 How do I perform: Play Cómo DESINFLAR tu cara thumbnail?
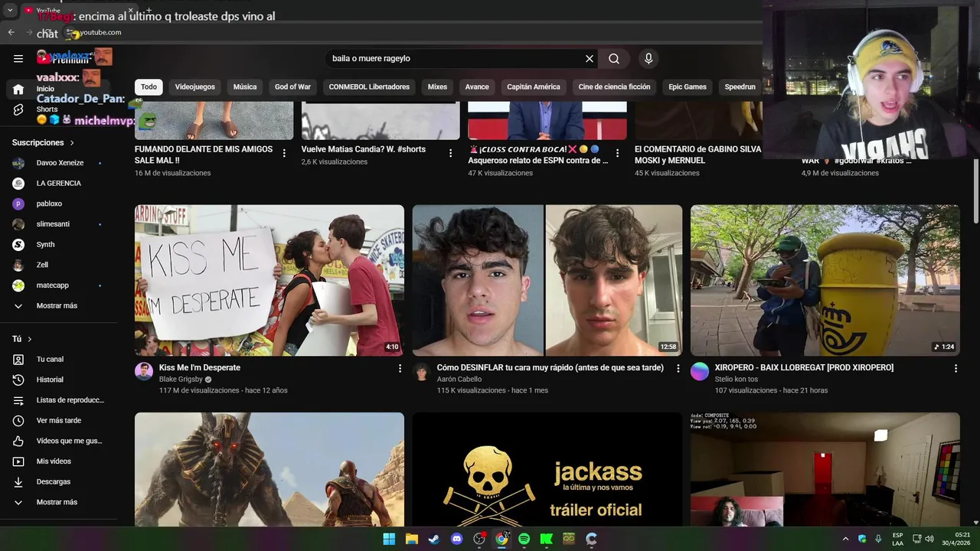tap(547, 280)
